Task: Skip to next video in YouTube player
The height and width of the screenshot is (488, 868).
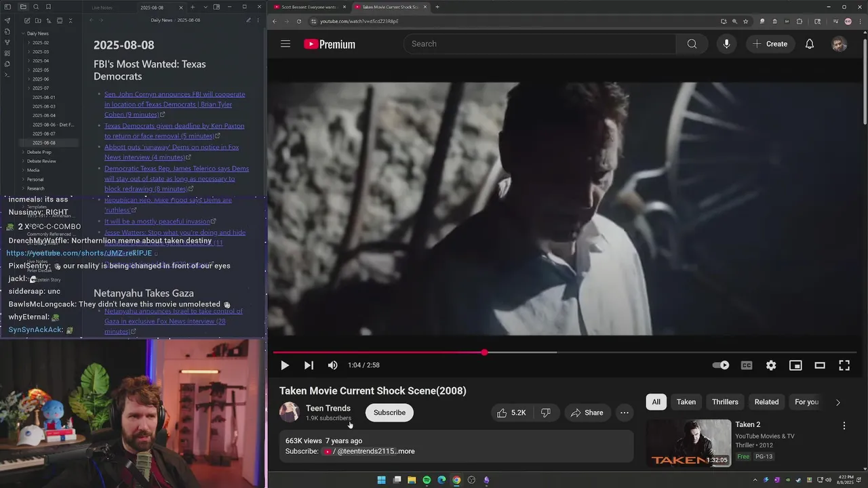Action: 309,365
